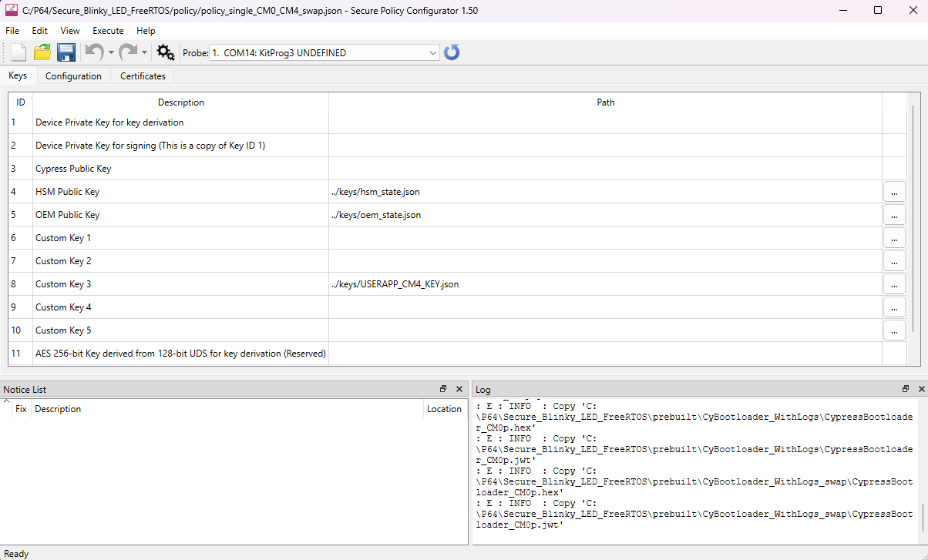Select the Device Private Key for key derivation row
928x560 pixels.
tap(458, 122)
